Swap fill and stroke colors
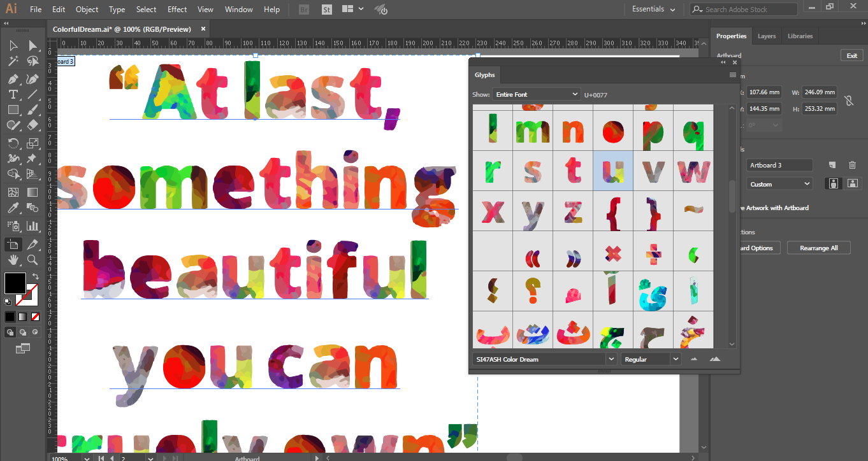Viewport: 868px width, 461px height. coord(36,276)
